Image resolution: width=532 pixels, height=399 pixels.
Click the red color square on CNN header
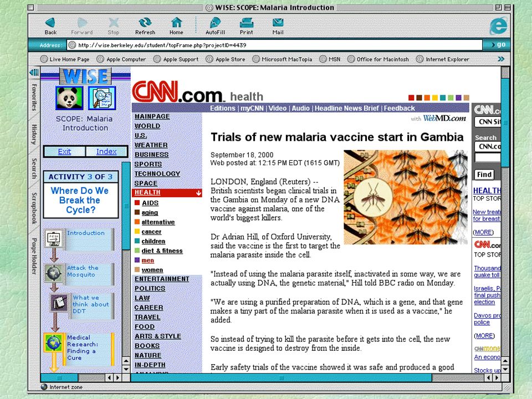pos(411,98)
